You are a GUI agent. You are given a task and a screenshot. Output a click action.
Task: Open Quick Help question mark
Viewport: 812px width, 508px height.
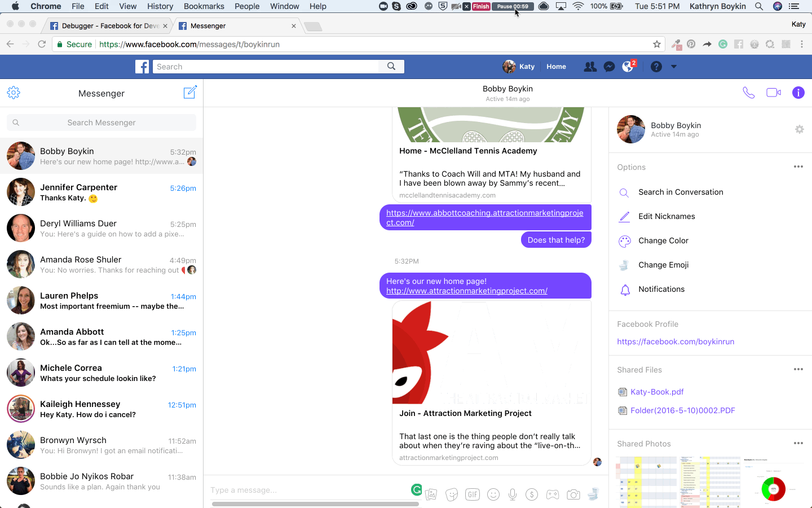[x=656, y=67]
